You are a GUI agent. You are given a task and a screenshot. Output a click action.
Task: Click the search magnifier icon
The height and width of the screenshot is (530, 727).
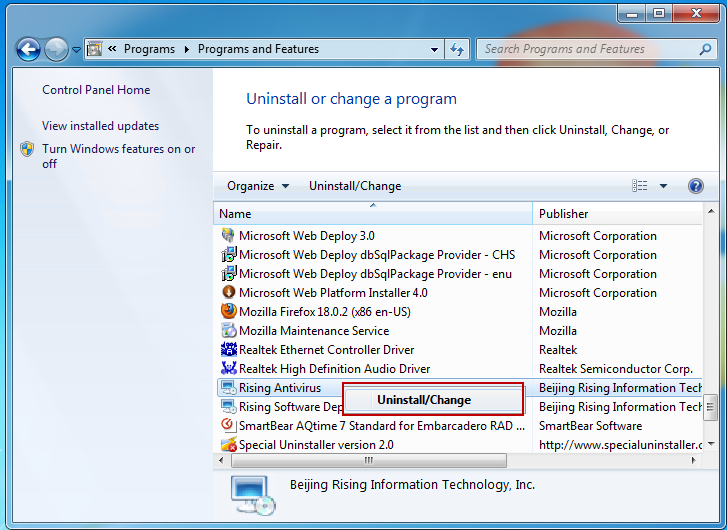[705, 49]
